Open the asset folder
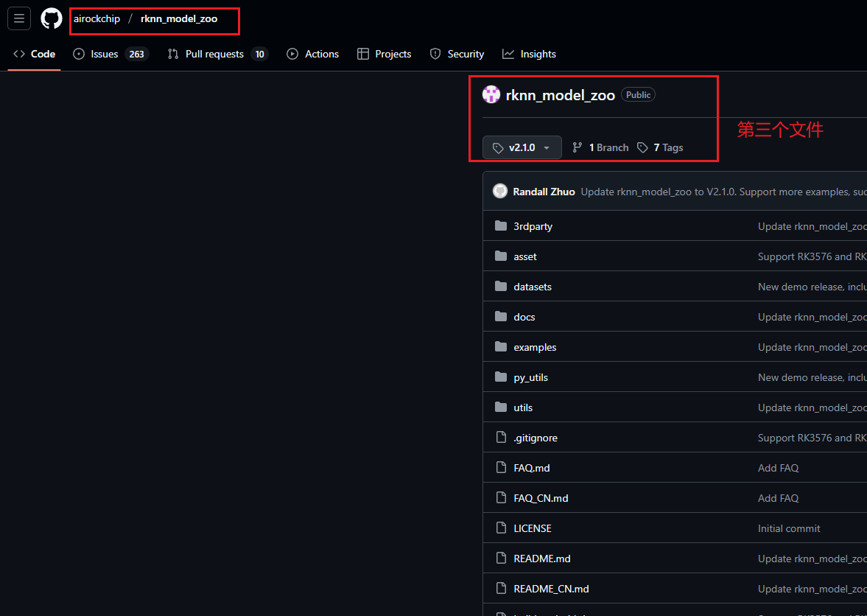Screen dimensions: 867x616 click(x=525, y=256)
